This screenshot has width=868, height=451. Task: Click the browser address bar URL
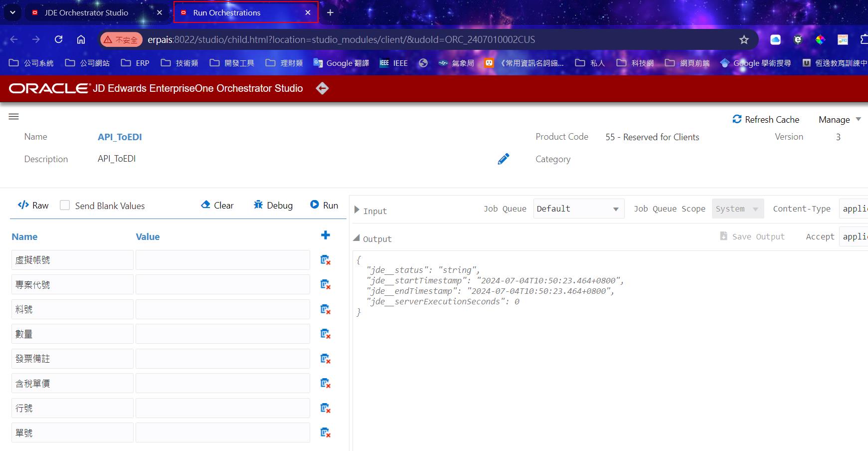[x=341, y=39]
